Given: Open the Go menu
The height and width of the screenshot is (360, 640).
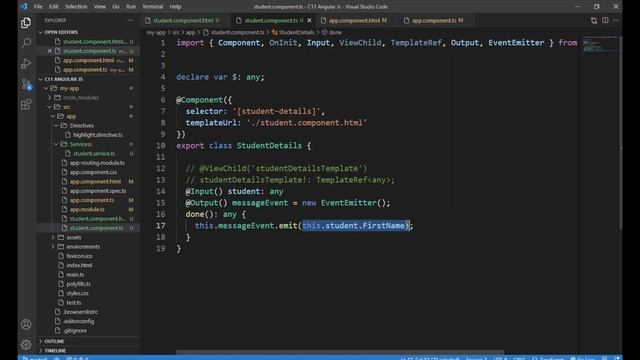Looking at the screenshot, I should tap(116, 7).
